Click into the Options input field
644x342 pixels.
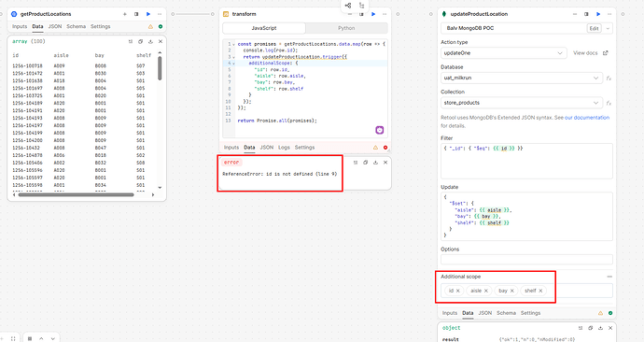[526, 260]
